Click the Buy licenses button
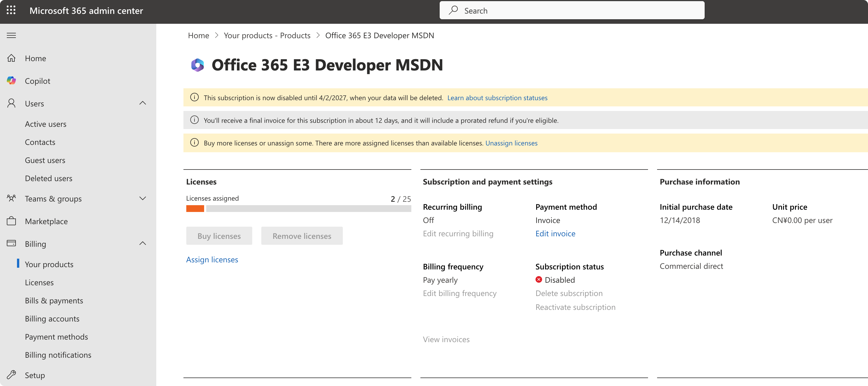868x386 pixels. [x=219, y=236]
